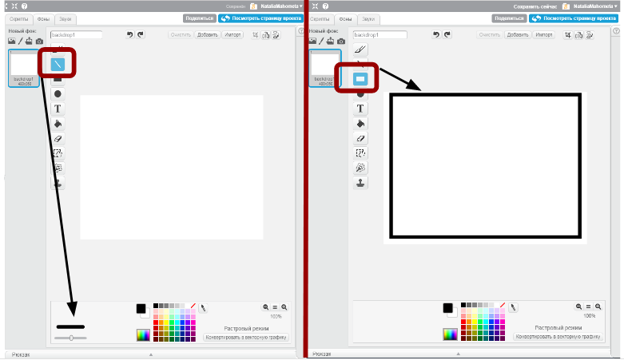
Task: Take camera backdrop in the blank-canvas editor
Action: [39, 42]
